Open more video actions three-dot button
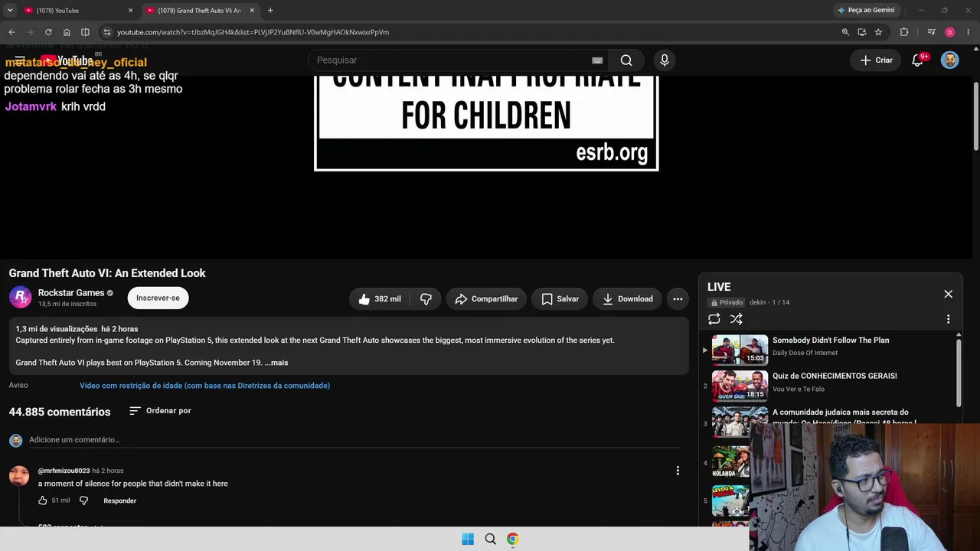 pyautogui.click(x=678, y=299)
